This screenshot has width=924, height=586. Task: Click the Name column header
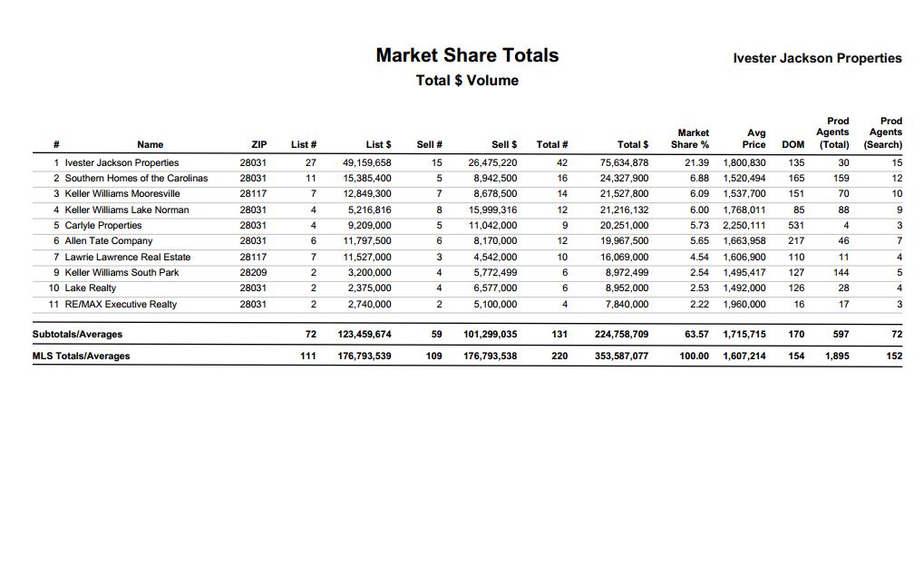tap(150, 144)
